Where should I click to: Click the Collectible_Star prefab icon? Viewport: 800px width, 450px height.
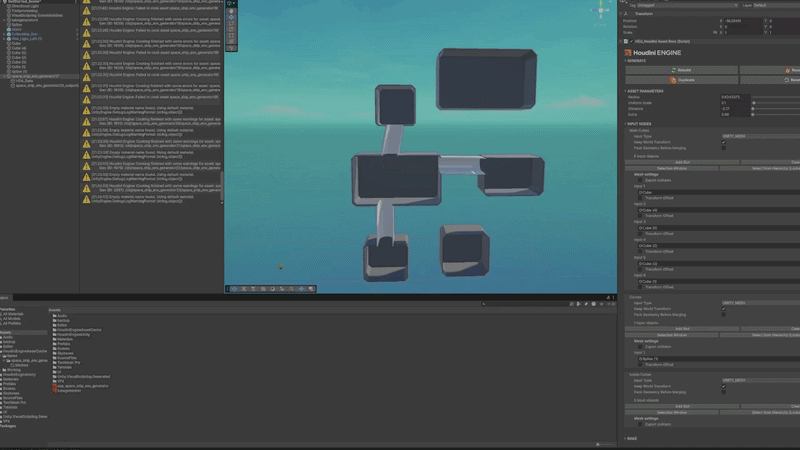(x=9, y=34)
